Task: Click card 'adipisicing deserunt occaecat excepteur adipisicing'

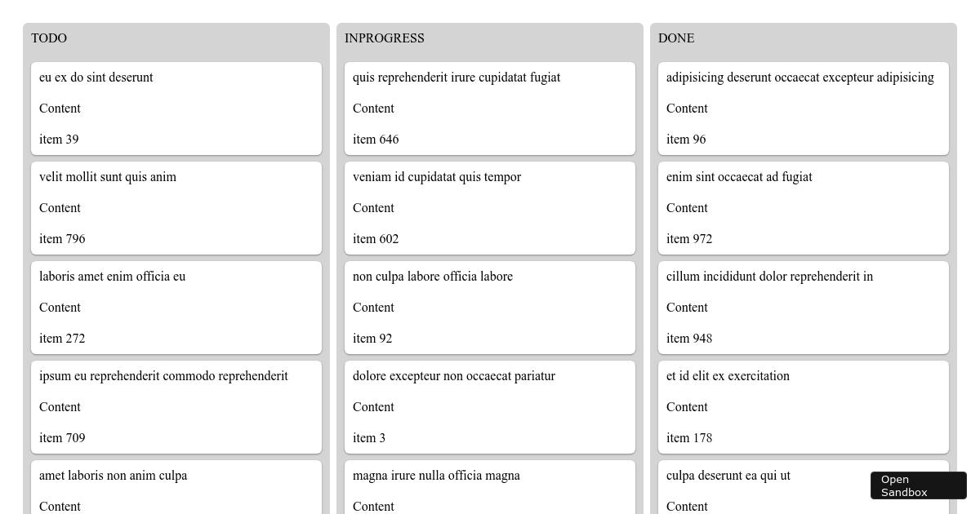Action: pyautogui.click(x=804, y=108)
